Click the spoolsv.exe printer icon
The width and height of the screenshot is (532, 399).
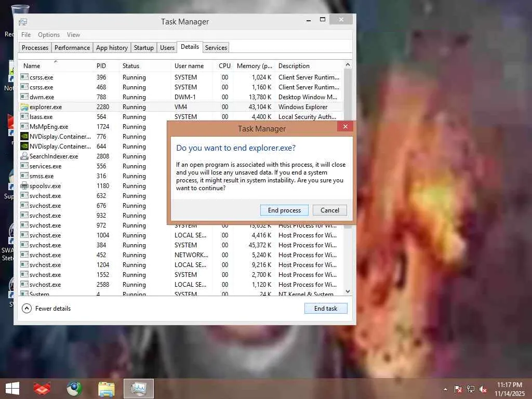pos(24,185)
